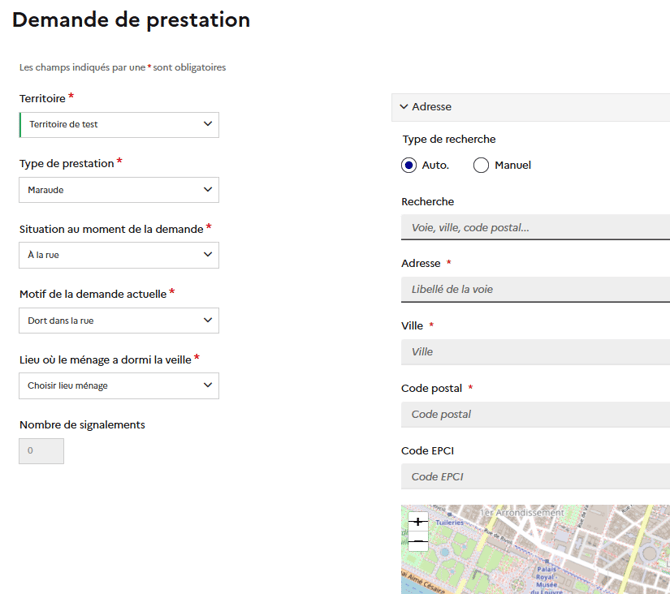Click the Code postal input field
The image size is (670, 594).
(x=536, y=414)
